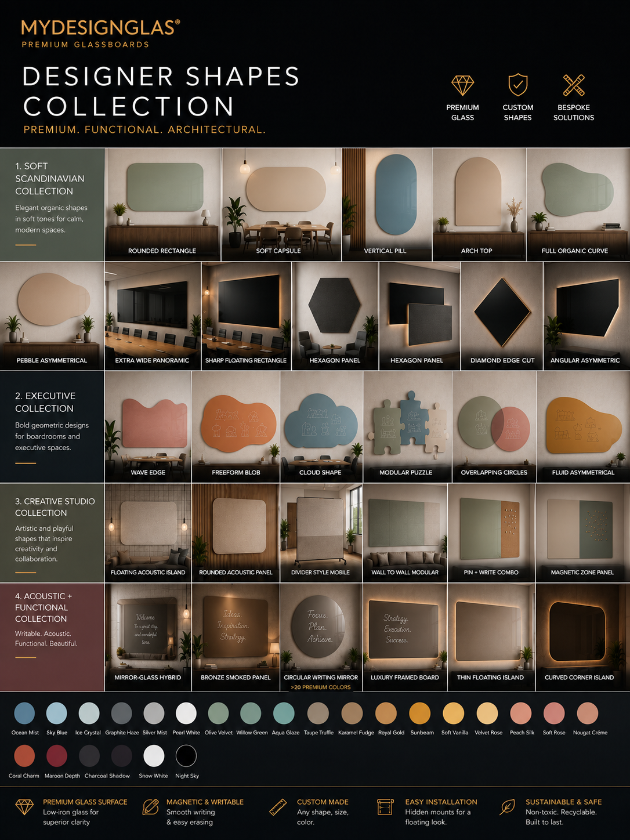Select the Pin + Write Combo image
This screenshot has height=840, width=630.
coord(491,533)
